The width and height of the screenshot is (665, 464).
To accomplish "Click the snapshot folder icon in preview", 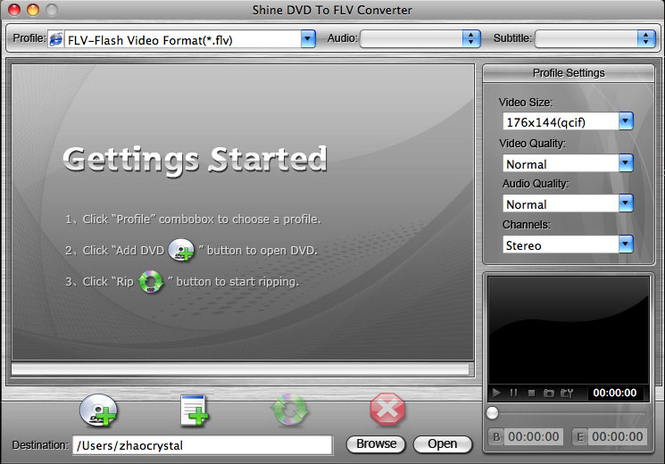I will [548, 393].
